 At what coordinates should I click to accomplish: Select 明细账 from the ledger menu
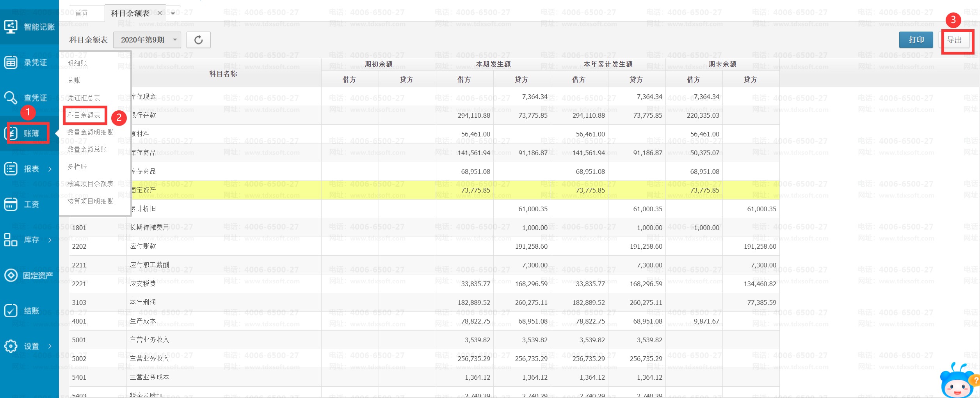[x=77, y=63]
